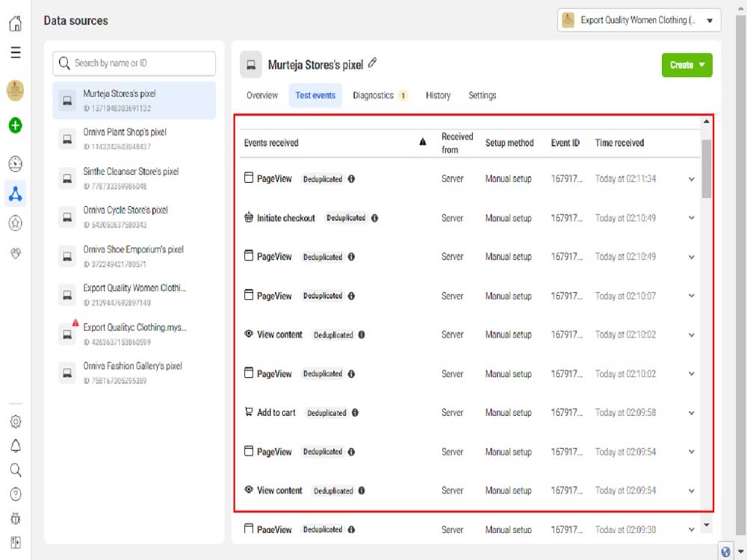Open the help question mark icon
The height and width of the screenshot is (560, 747).
[15, 494]
